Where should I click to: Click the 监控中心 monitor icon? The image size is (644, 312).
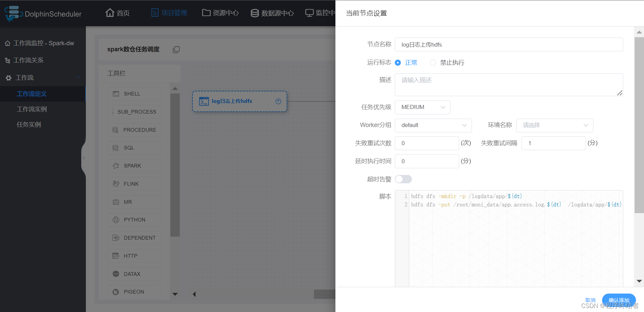309,13
